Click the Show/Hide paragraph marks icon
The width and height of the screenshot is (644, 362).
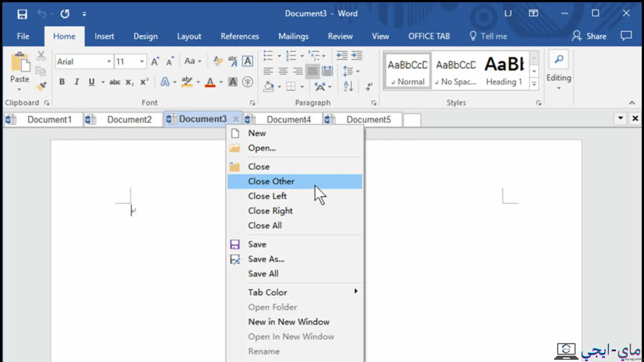(x=369, y=86)
